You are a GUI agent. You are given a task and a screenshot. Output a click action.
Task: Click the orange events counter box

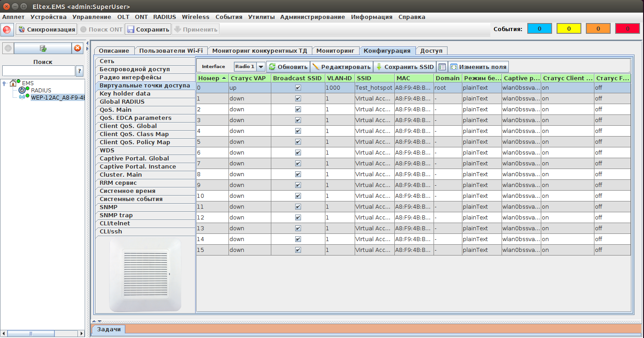click(598, 29)
